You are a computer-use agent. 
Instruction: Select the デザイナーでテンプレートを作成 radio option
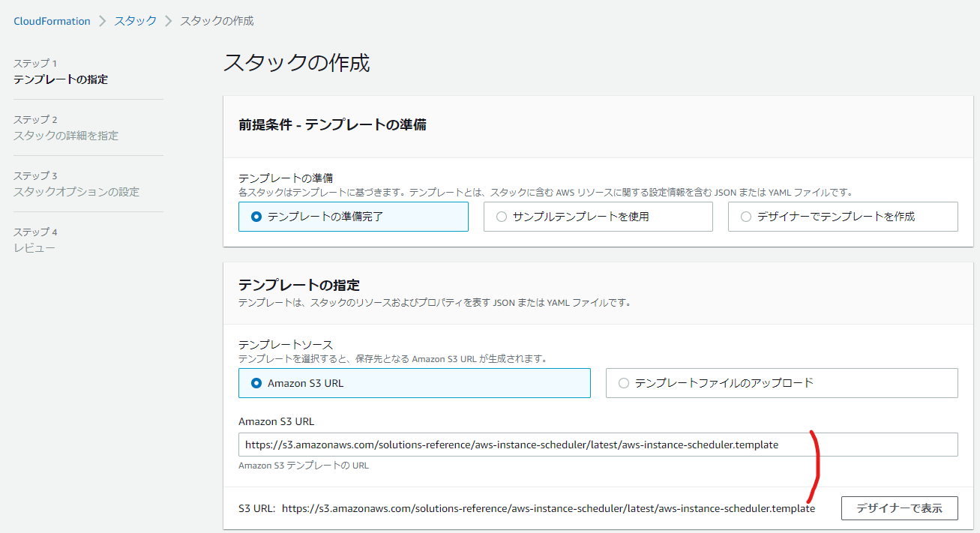click(x=843, y=217)
